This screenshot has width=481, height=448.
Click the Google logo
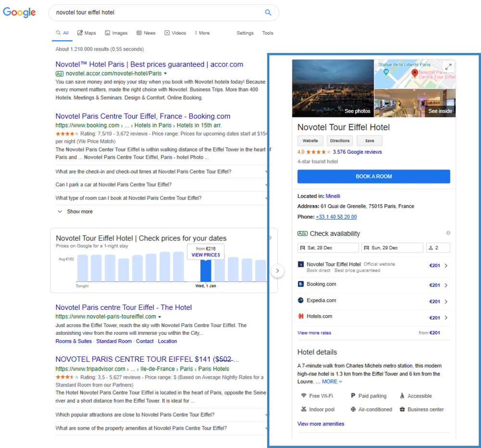(19, 13)
